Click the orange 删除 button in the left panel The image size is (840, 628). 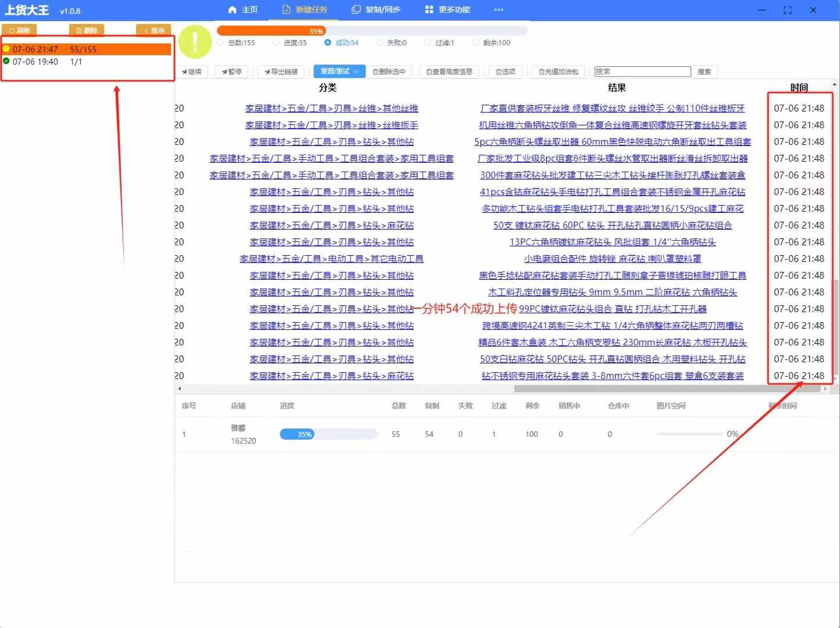(x=87, y=30)
